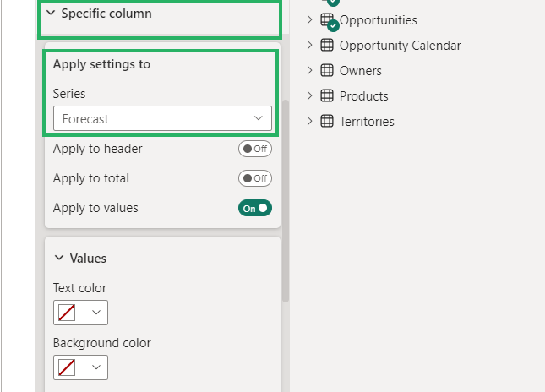Click the Owners table icon
Screen dimensions: 545x392
[328, 71]
